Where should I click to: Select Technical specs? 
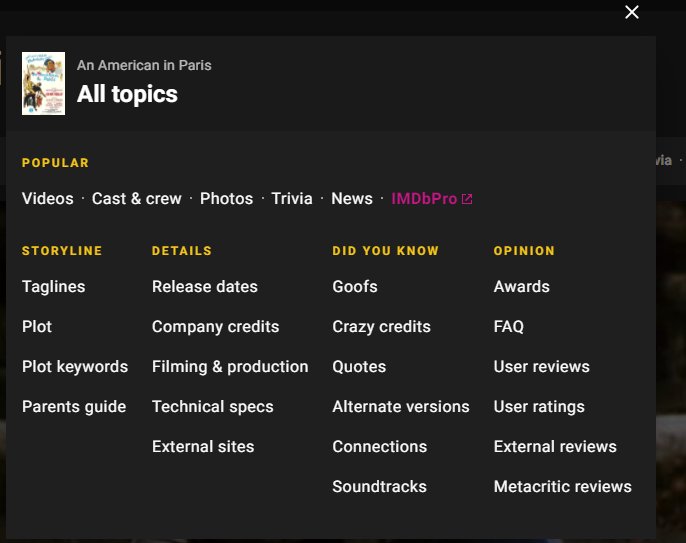(x=212, y=407)
